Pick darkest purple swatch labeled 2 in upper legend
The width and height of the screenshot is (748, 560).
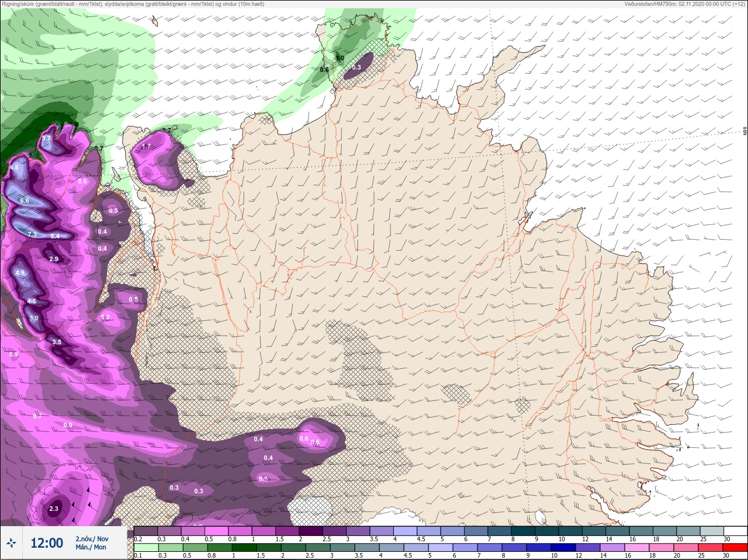tap(311, 531)
